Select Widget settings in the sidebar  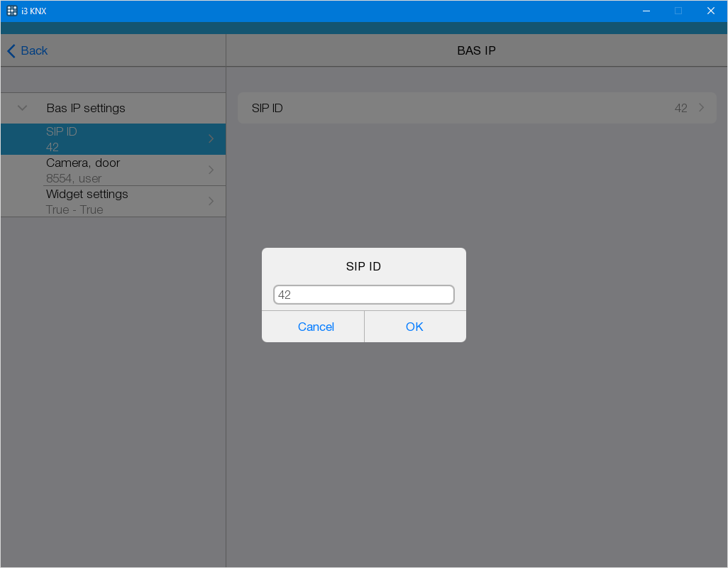[114, 201]
